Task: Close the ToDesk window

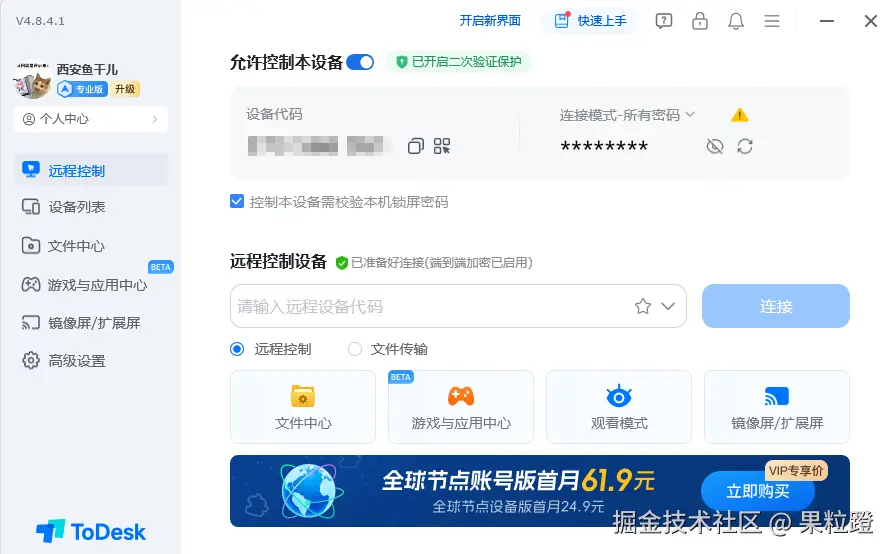Action: [871, 21]
